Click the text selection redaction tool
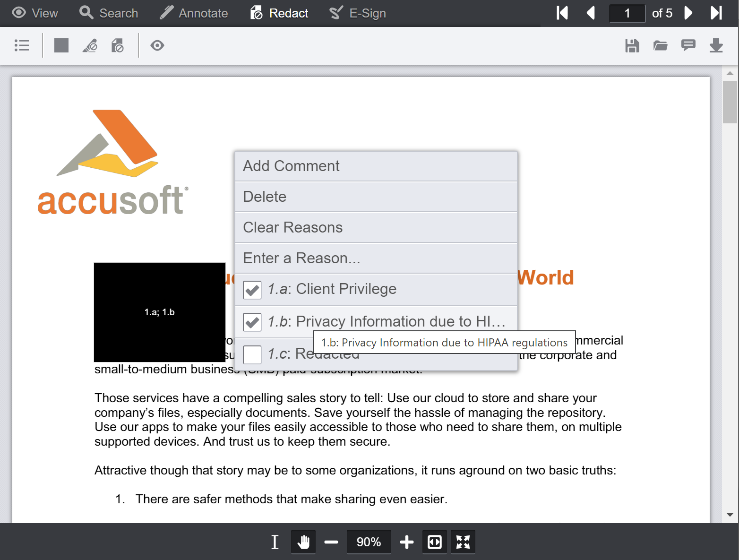 pyautogui.click(x=90, y=46)
